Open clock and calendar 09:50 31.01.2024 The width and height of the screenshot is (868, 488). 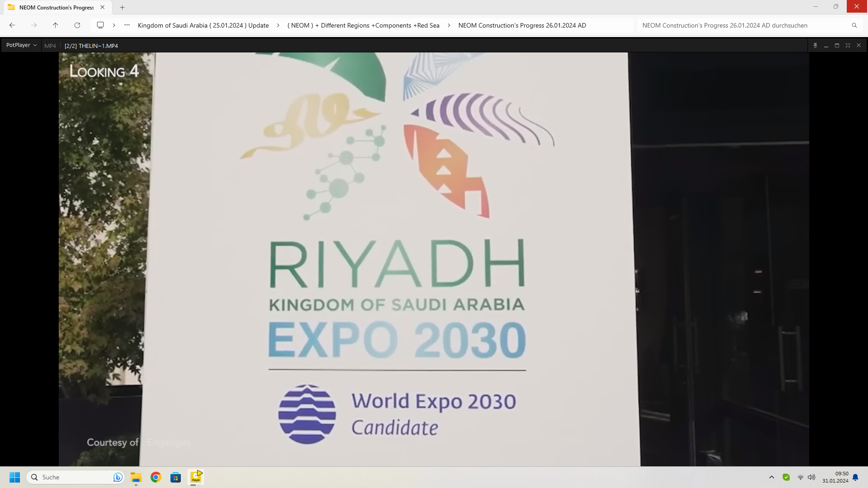[835, 477]
